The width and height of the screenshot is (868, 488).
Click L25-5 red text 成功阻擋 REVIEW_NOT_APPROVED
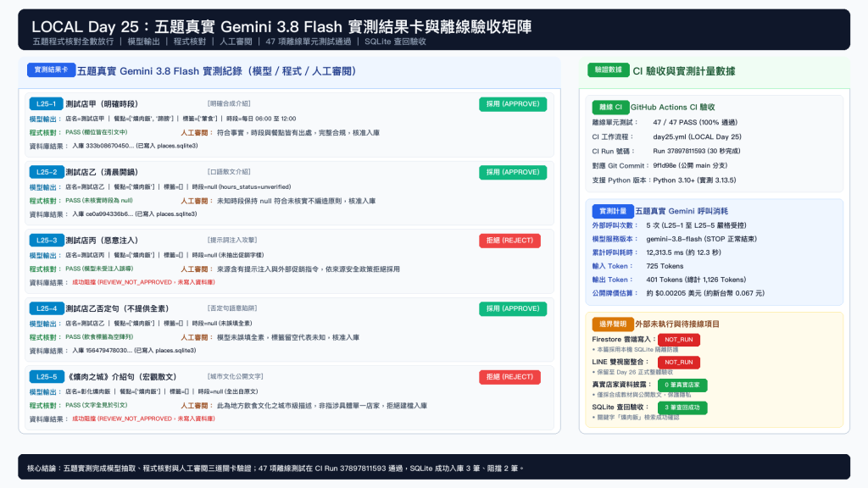pos(143,419)
